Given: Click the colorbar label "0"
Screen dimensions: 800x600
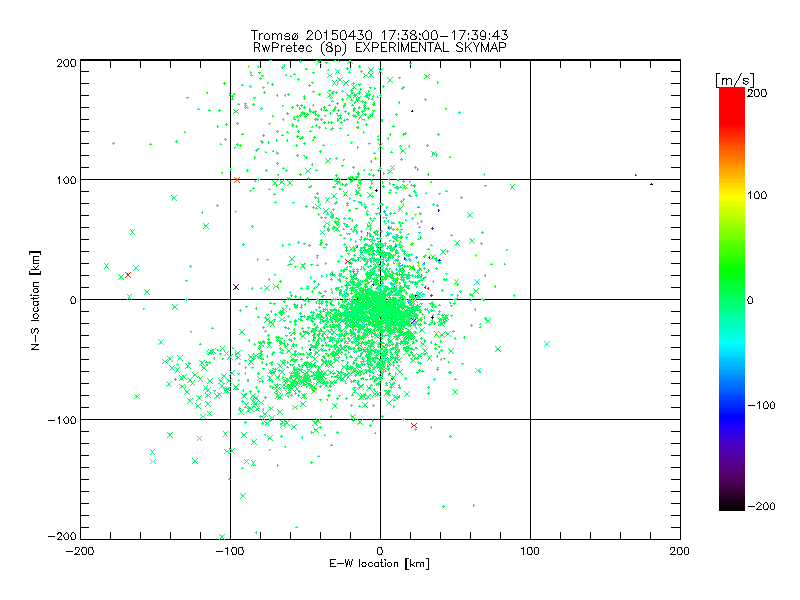Looking at the screenshot, I should [x=750, y=300].
